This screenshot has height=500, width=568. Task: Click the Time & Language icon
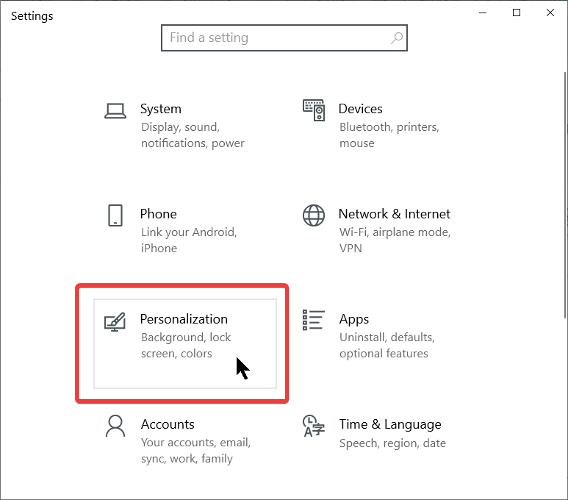coord(314,426)
